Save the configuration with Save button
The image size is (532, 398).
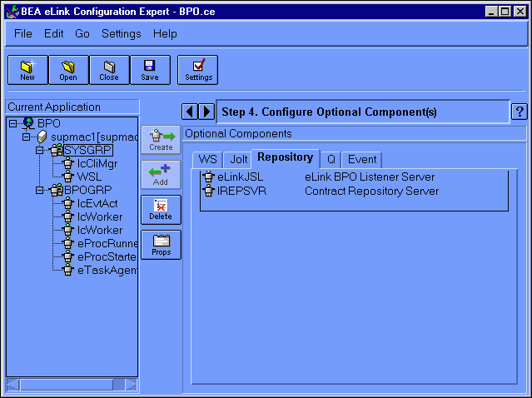click(150, 70)
